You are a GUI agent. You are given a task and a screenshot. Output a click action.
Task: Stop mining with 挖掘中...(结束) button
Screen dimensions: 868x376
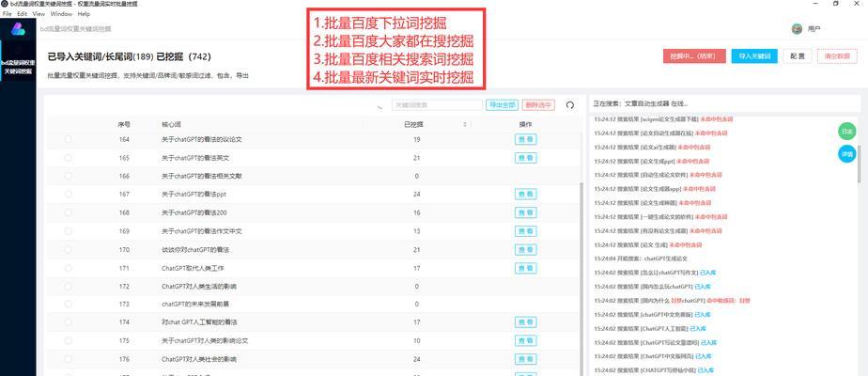694,55
